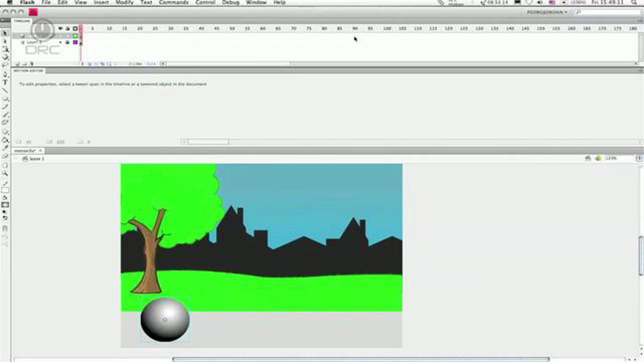
Task: Click frame 90 on the timeline ruler
Action: click(355, 28)
